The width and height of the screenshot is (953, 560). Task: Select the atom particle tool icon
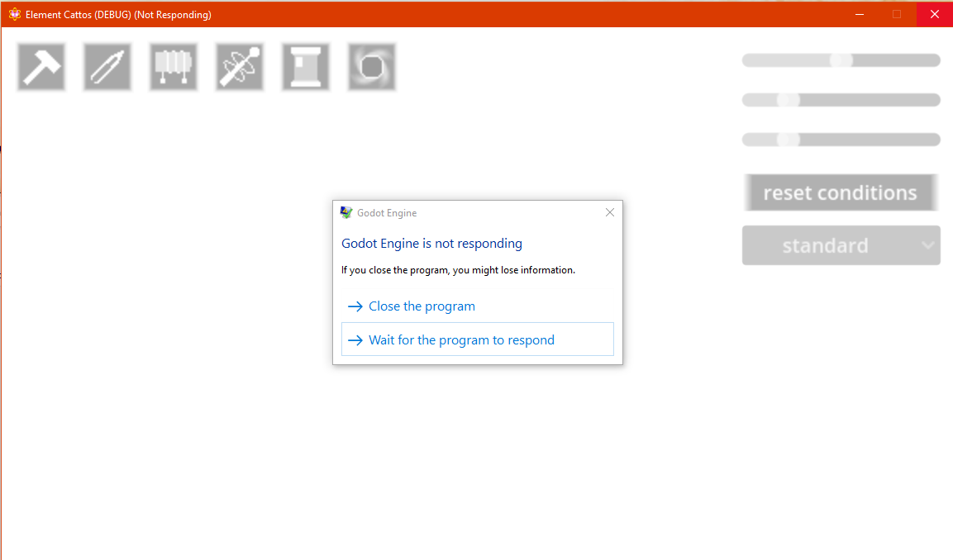tap(240, 67)
